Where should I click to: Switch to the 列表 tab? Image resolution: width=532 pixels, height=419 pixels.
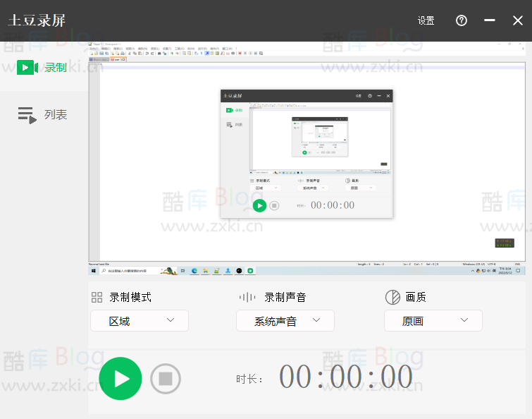click(42, 115)
